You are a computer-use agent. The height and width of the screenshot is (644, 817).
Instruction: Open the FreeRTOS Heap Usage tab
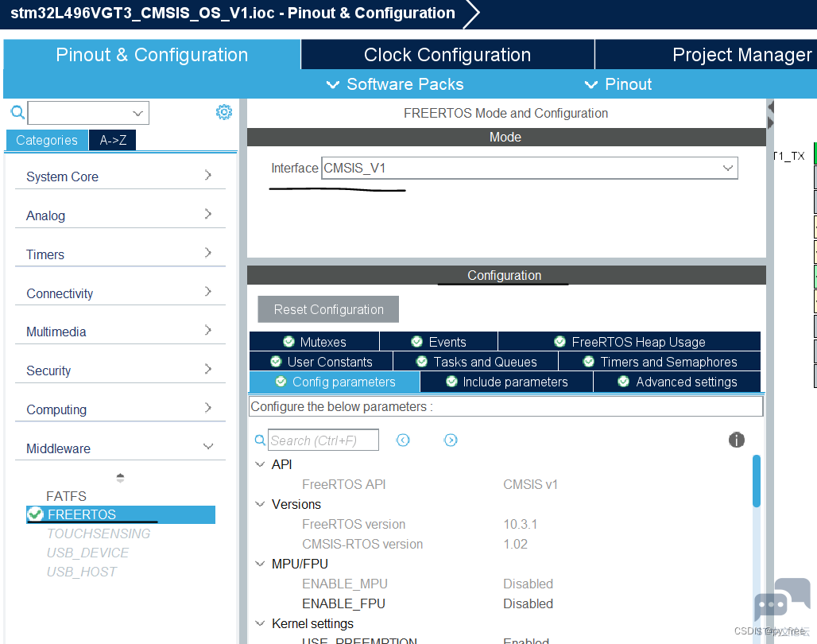tap(629, 342)
